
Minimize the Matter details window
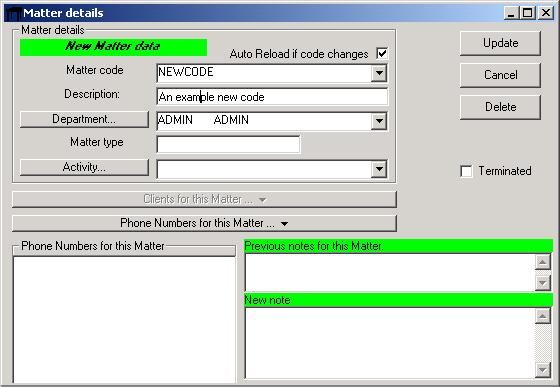[511, 13]
